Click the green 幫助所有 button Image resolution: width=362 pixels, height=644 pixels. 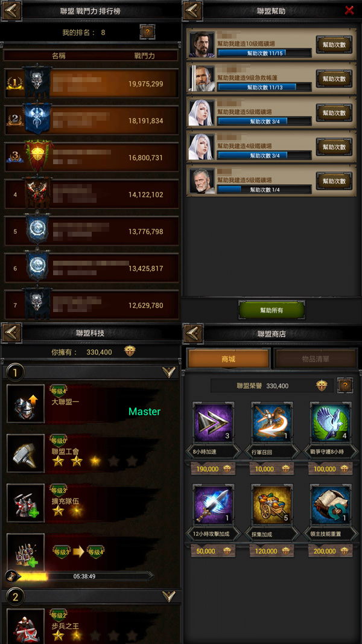coord(271,310)
